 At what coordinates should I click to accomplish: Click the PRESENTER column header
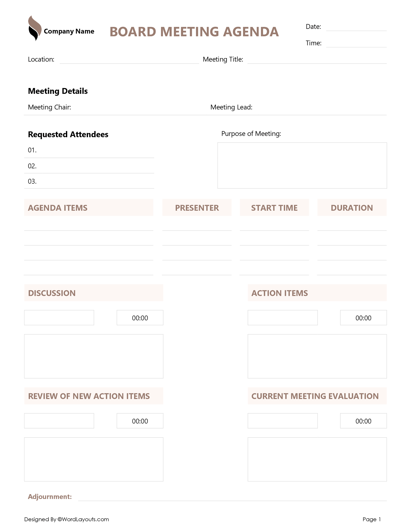(x=197, y=207)
